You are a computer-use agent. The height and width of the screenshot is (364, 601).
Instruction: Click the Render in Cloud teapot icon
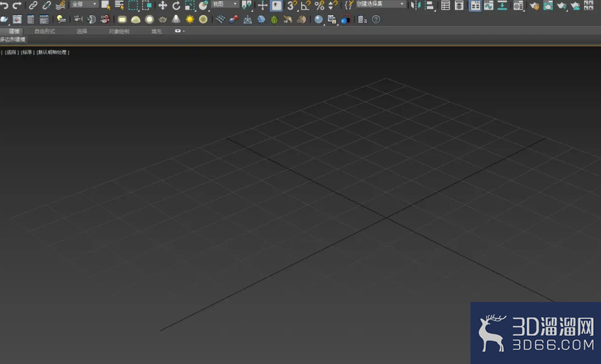pyautogui.click(x=575, y=5)
